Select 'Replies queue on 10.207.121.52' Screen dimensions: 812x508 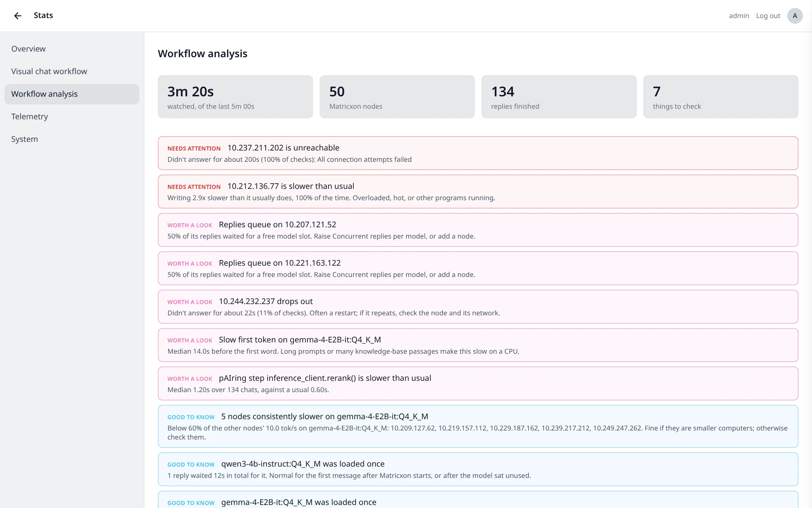[x=478, y=230]
